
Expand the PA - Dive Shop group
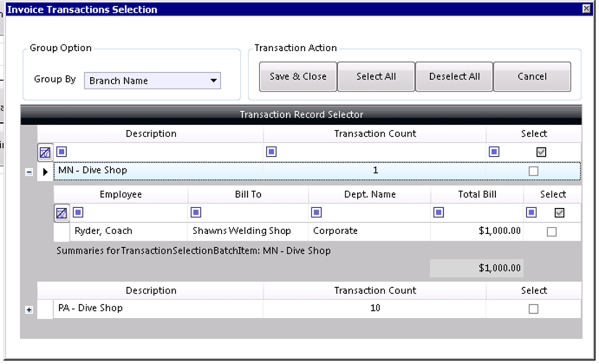point(29,310)
